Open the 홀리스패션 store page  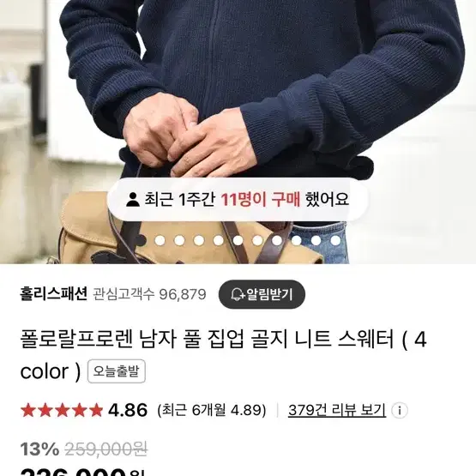click(x=54, y=294)
